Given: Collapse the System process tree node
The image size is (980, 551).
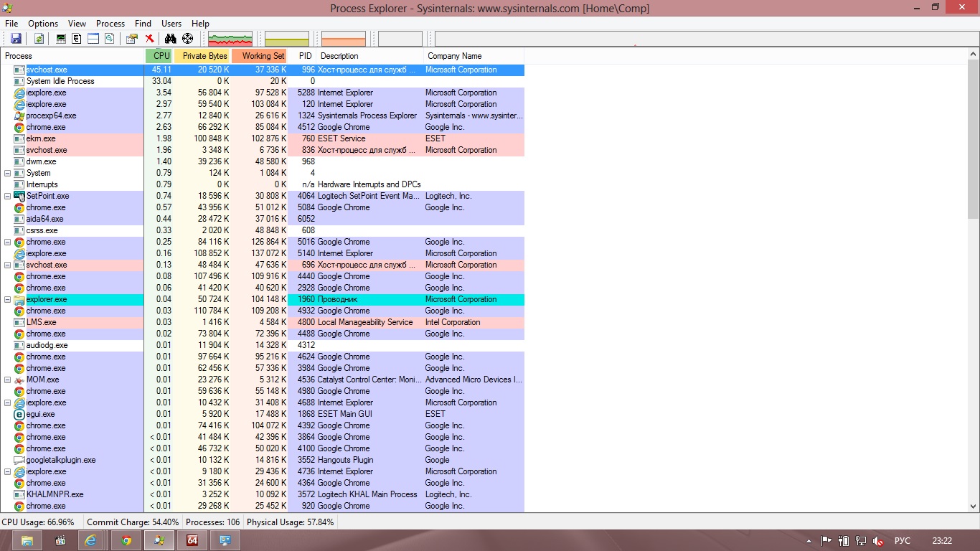Looking at the screenshot, I should pos(8,173).
